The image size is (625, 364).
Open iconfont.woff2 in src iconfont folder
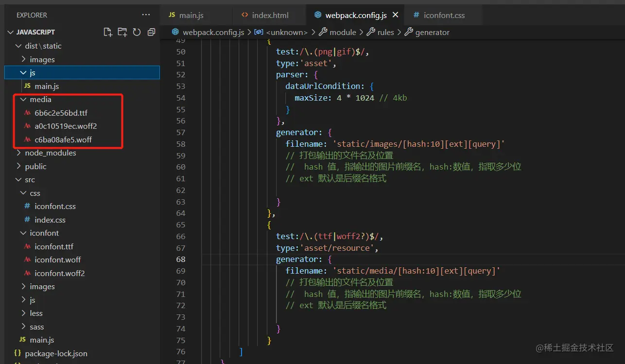[59, 273]
